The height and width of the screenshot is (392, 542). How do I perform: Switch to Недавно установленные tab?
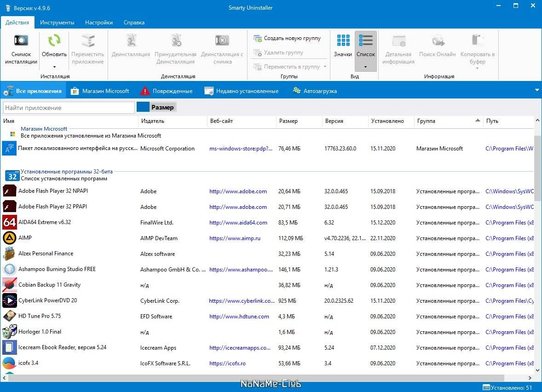click(x=241, y=91)
